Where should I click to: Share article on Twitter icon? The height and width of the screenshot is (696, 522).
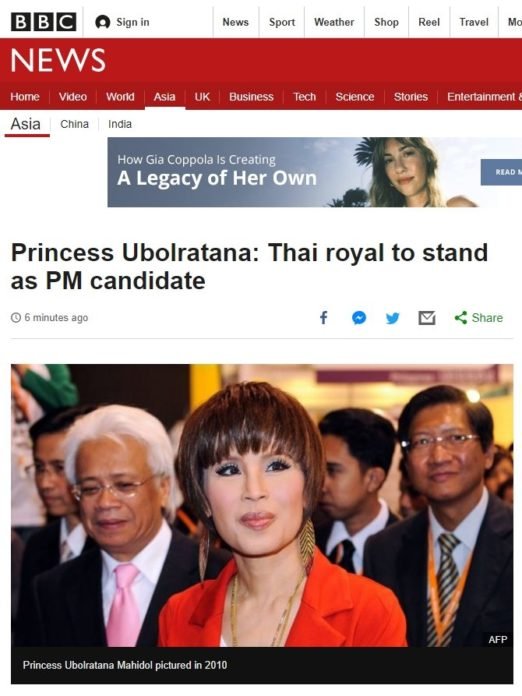pos(392,318)
